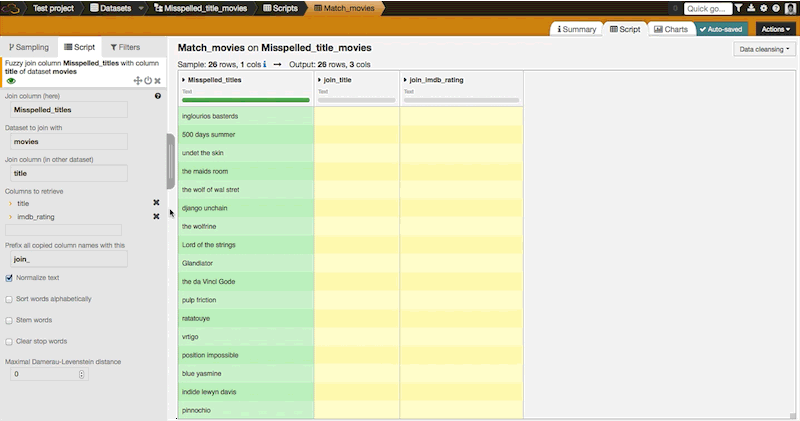The width and height of the screenshot is (800, 421).
Task: Switch to the Filters tab
Action: [x=125, y=47]
